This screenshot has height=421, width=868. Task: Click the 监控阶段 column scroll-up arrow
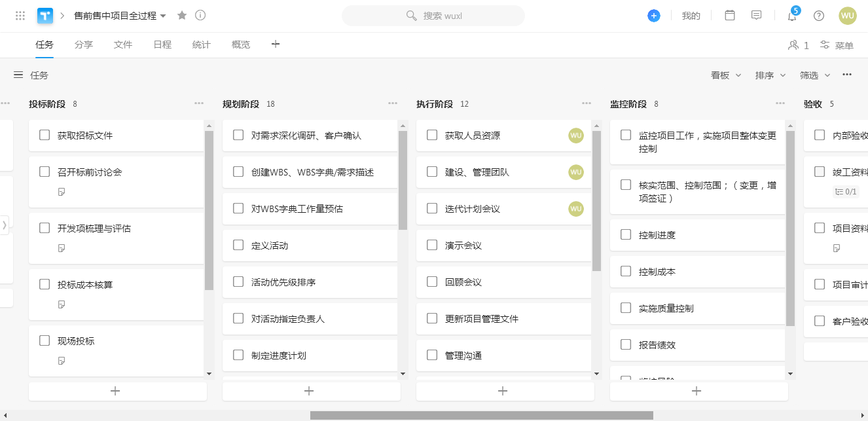791,125
